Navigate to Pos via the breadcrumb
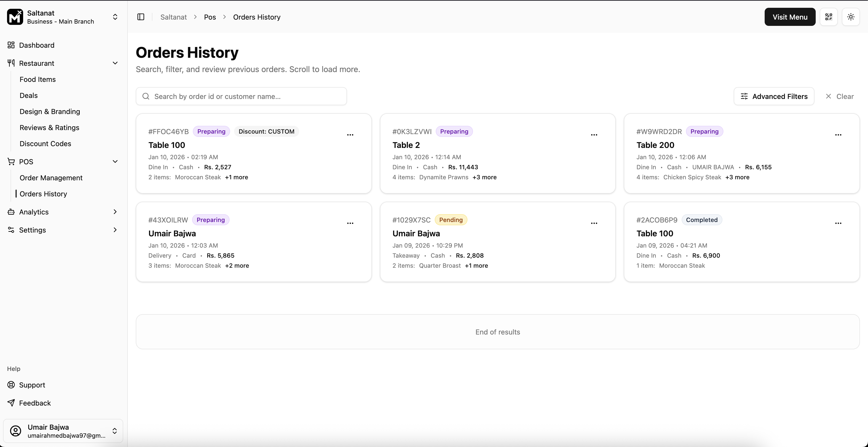This screenshot has height=447, width=868. pyautogui.click(x=209, y=17)
